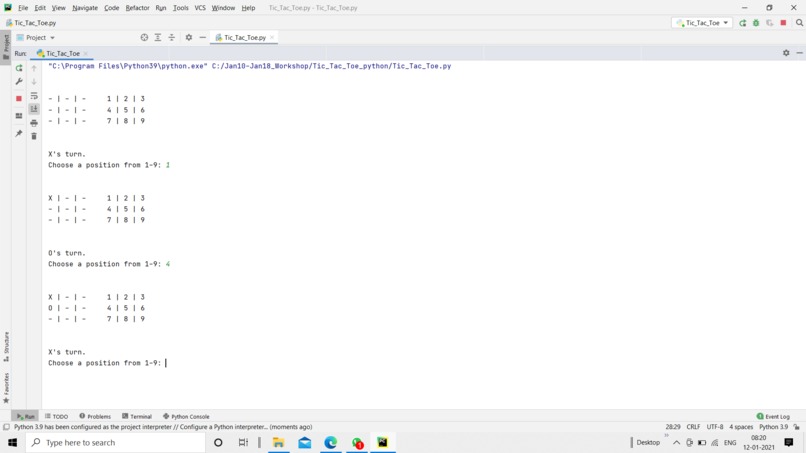The image size is (806, 453).
Task: Toggle soft-wrap in the console output
Action: click(34, 96)
